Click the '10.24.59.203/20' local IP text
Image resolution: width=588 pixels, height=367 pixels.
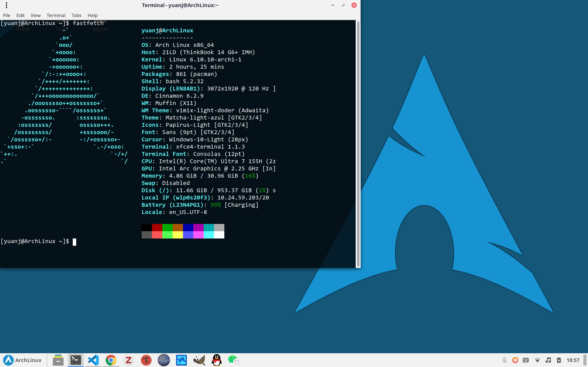243,198
